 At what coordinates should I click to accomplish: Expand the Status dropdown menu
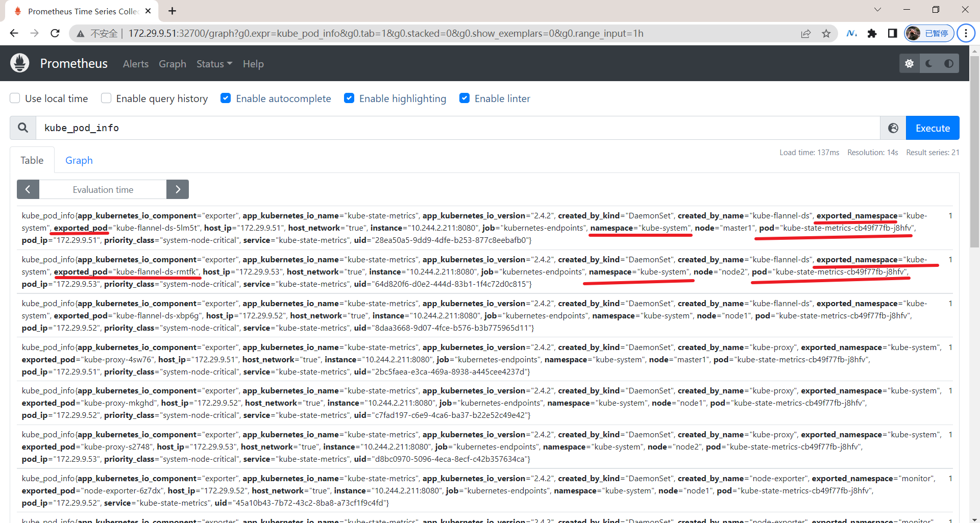(214, 64)
